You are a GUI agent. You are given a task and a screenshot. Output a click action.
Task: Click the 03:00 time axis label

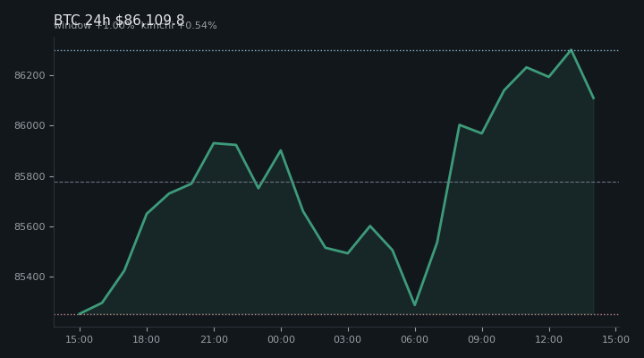coord(348,339)
